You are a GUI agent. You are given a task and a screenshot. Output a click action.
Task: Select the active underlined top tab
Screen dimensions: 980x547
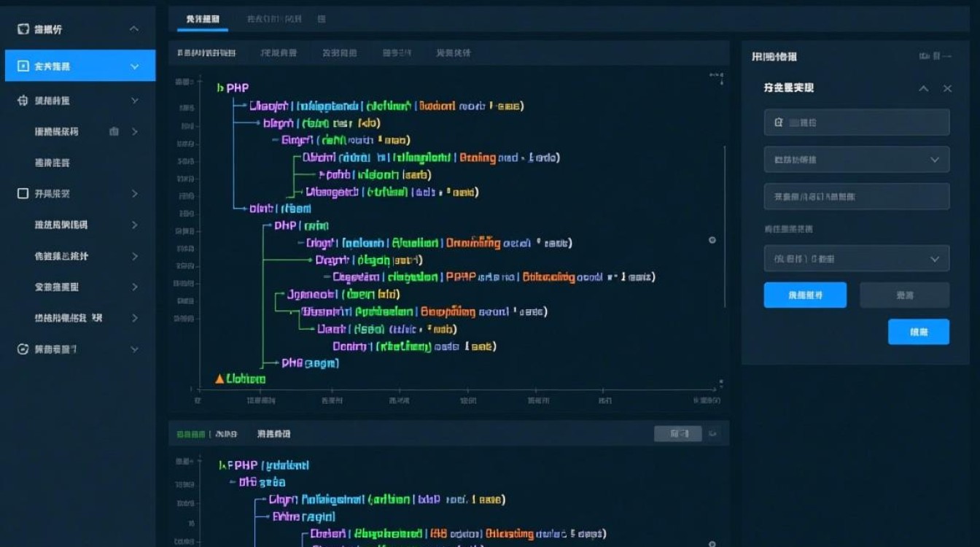click(202, 19)
